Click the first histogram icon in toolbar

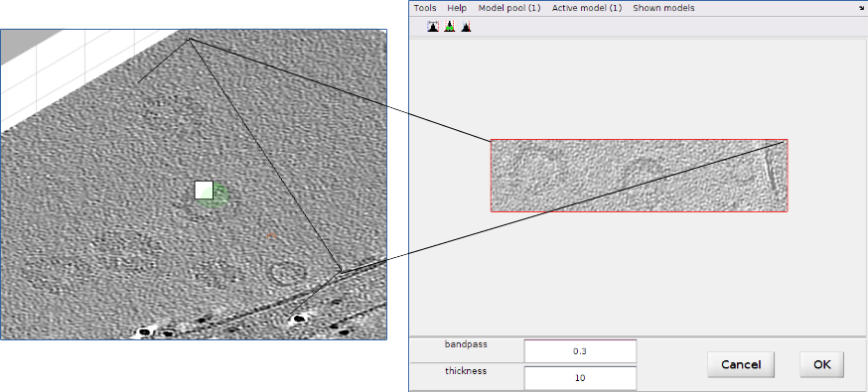tap(433, 27)
